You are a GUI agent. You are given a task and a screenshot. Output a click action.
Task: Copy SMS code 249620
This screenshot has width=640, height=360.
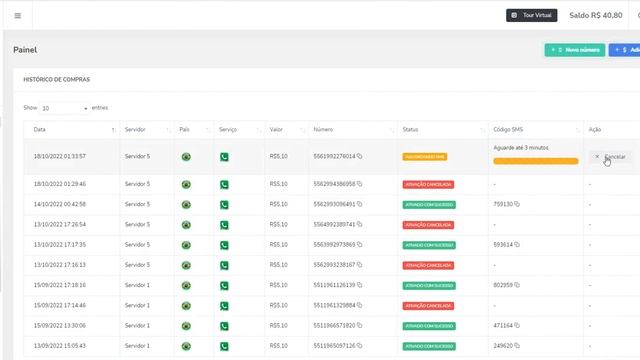pos(517,346)
